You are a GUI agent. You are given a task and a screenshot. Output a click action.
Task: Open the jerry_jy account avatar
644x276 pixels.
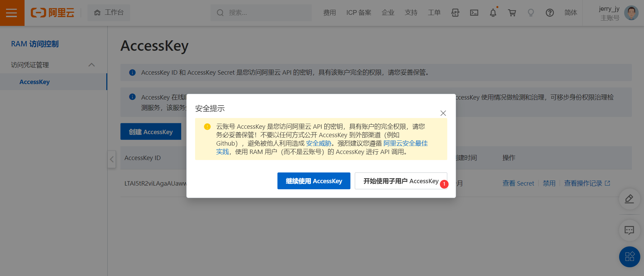coord(631,13)
